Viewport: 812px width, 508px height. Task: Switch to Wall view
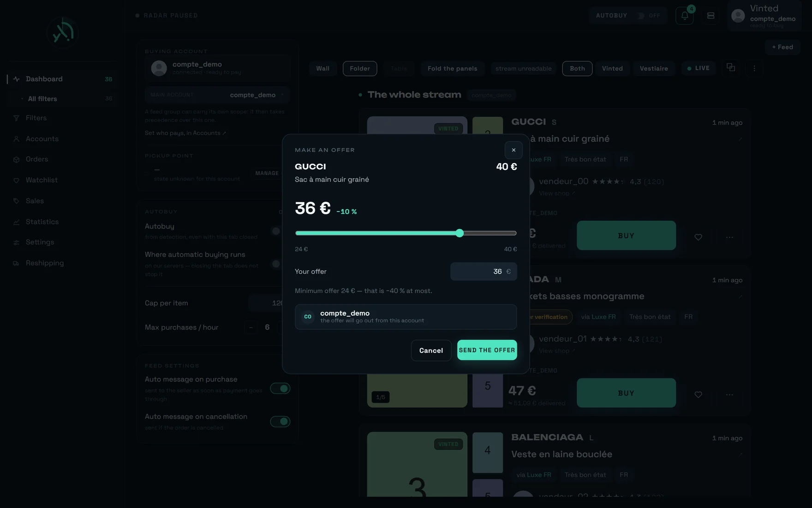322,68
